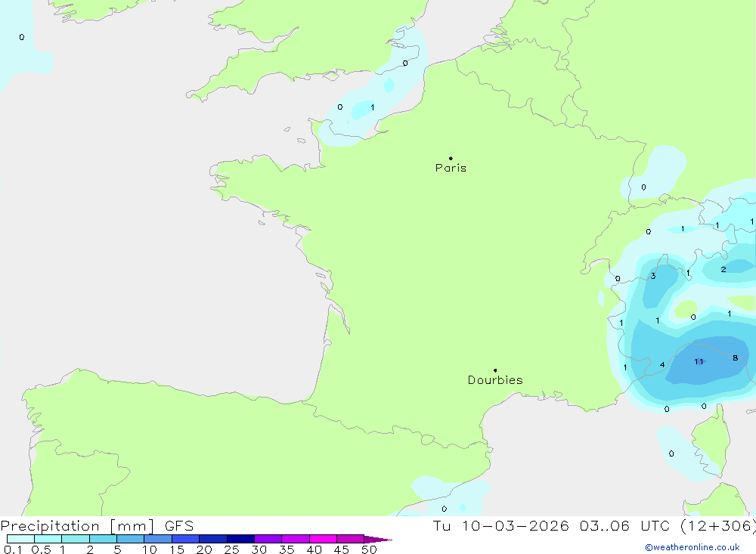This screenshot has height=554, width=756.
Task: Click the 3 mm precipitation value
Action: [653, 276]
